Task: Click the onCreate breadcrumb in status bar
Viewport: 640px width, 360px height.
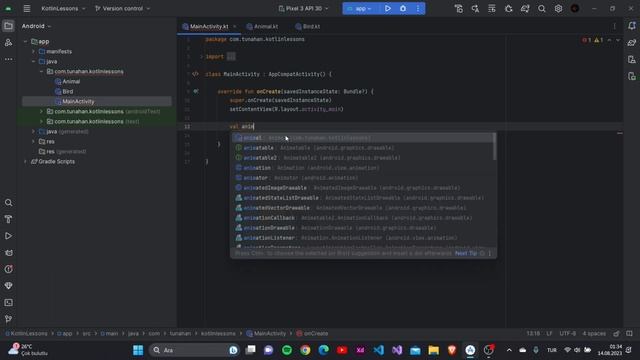Action: click(312, 333)
